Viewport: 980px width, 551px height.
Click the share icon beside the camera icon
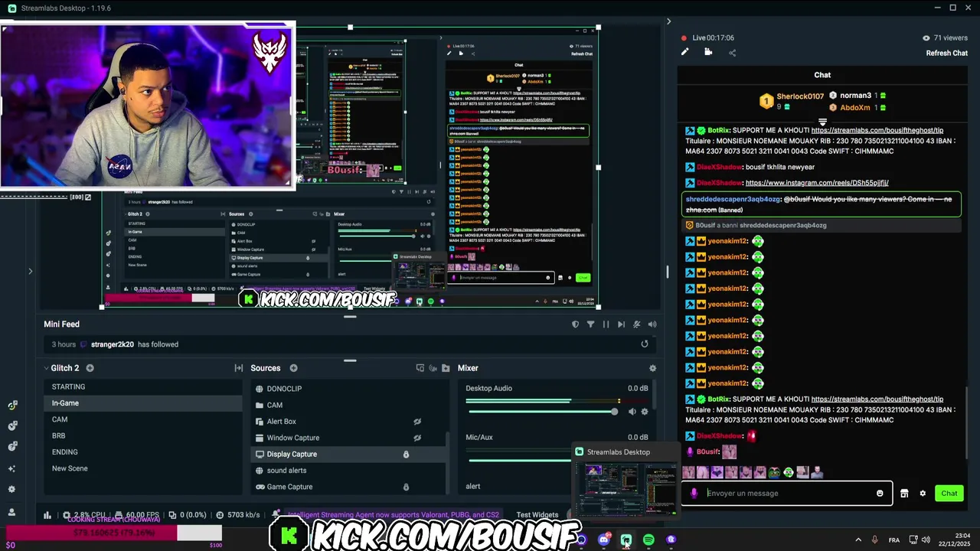click(x=732, y=53)
